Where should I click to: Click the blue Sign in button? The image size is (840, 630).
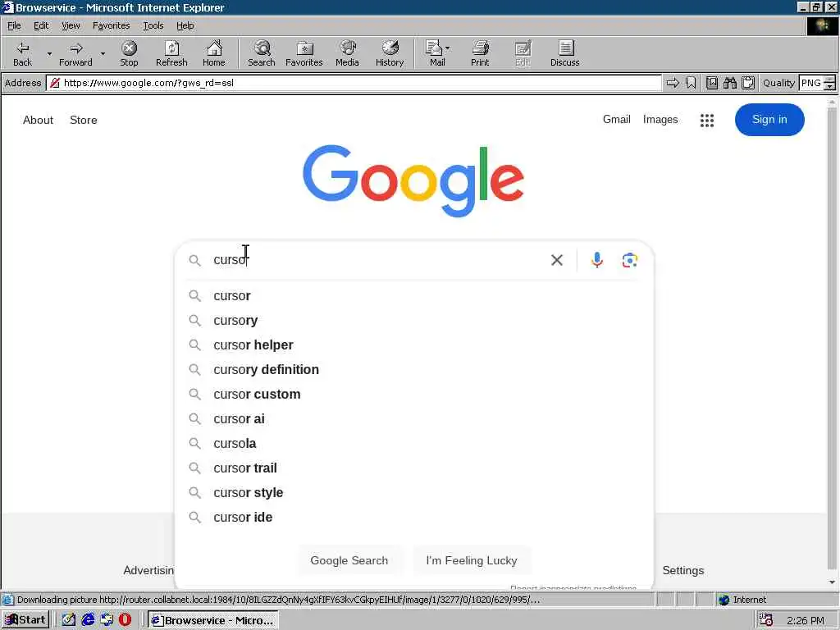point(769,120)
